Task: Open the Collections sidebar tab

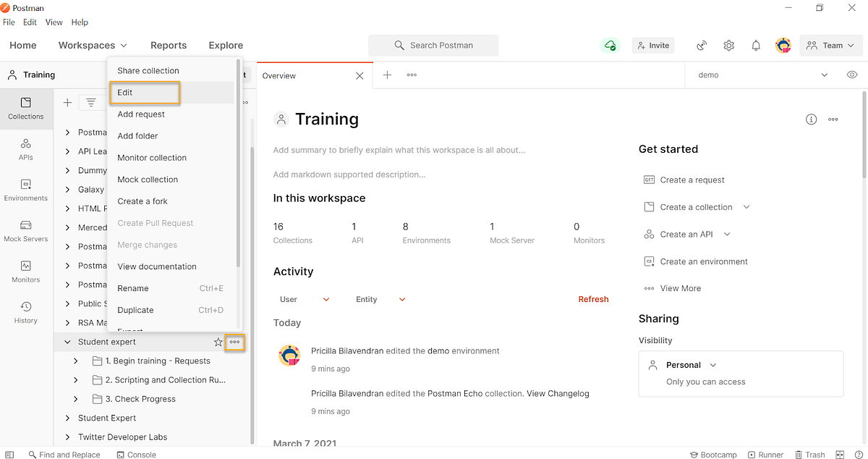Action: pyautogui.click(x=26, y=109)
